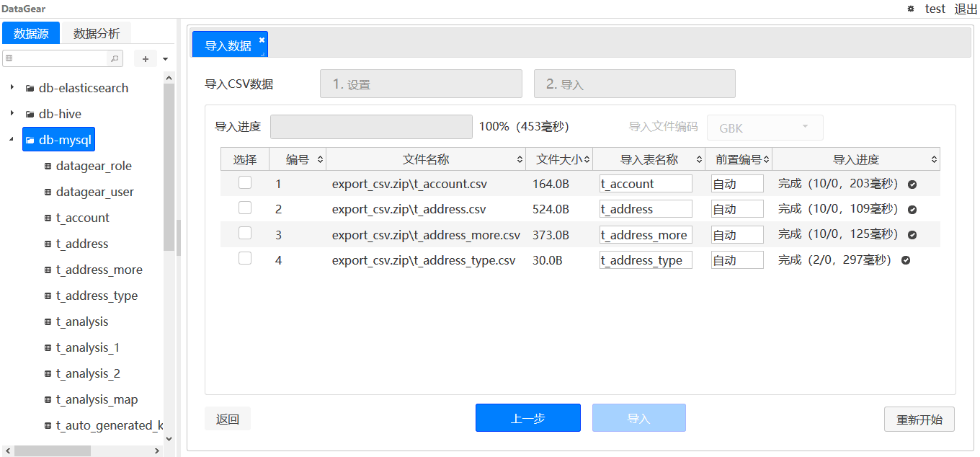This screenshot has width=980, height=457.
Task: Check the select checkbox for t_address_more.csv row
Action: [x=244, y=234]
